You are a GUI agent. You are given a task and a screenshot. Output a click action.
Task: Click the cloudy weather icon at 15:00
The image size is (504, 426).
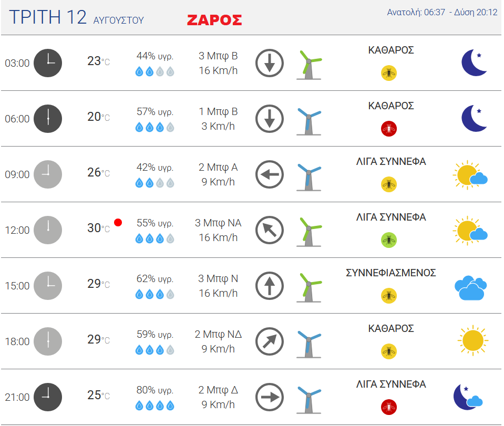(x=470, y=288)
